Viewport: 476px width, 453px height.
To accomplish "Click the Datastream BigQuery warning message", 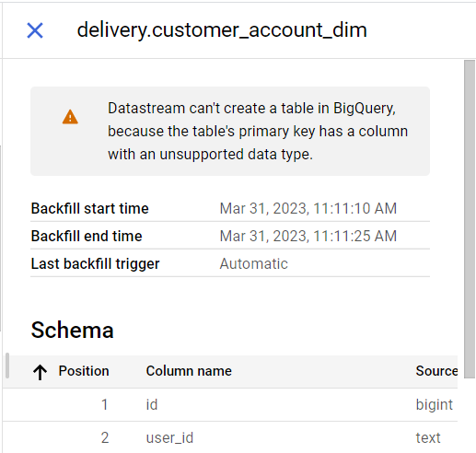I will click(258, 131).
